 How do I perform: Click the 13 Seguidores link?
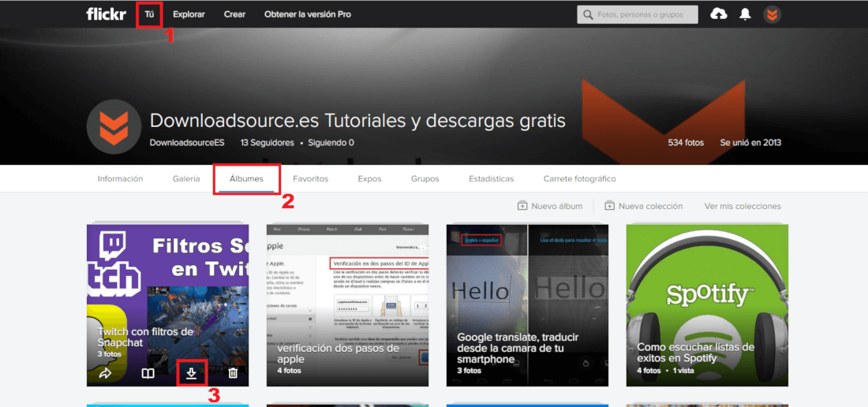(268, 143)
